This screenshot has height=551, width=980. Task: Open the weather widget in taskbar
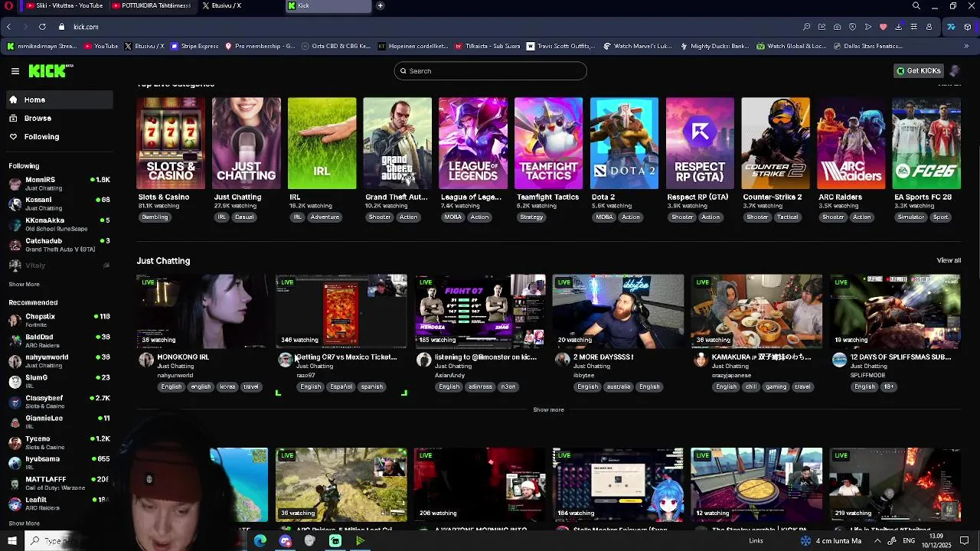(x=831, y=541)
